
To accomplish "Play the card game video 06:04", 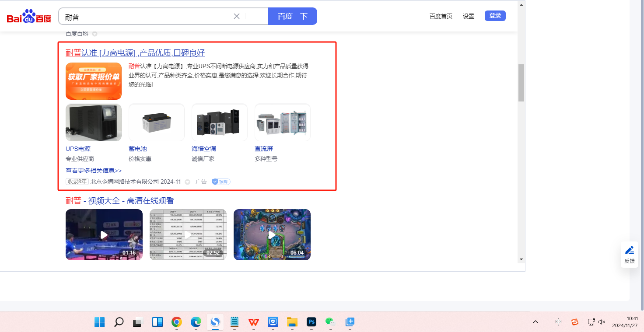I will pos(272,234).
